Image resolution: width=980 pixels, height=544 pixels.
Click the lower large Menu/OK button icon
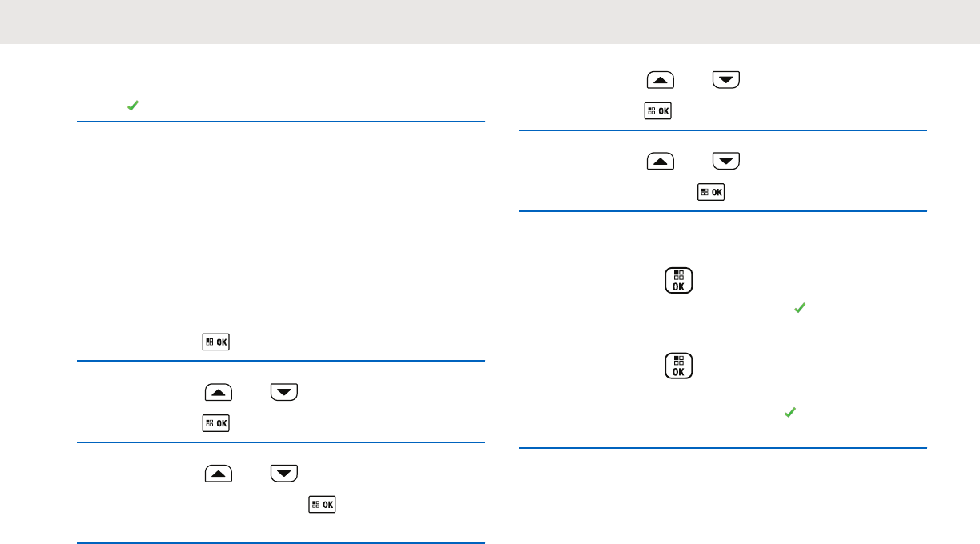click(x=678, y=366)
